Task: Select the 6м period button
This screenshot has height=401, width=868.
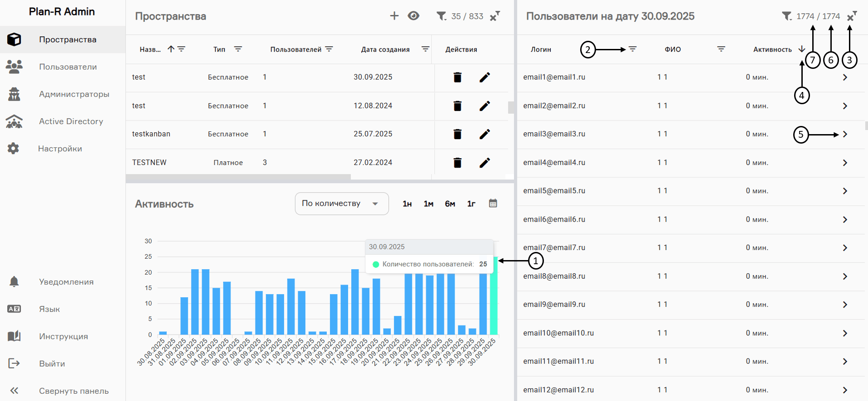Action: pyautogui.click(x=450, y=204)
